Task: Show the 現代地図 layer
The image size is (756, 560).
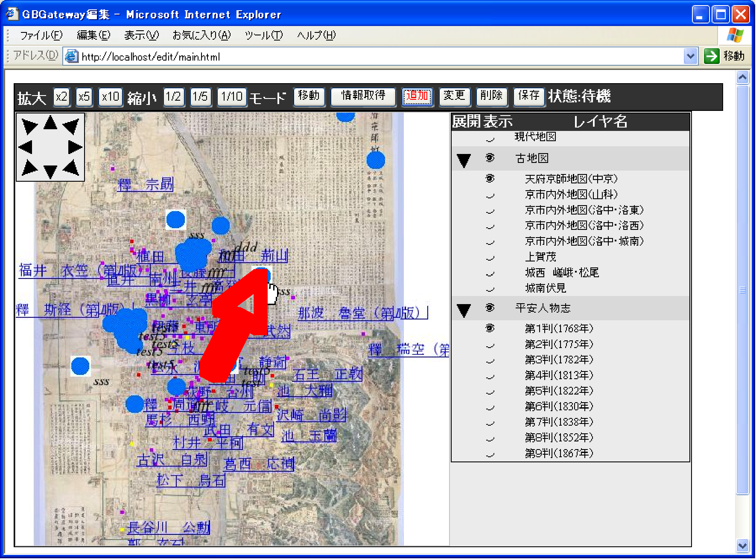Action: coord(490,139)
